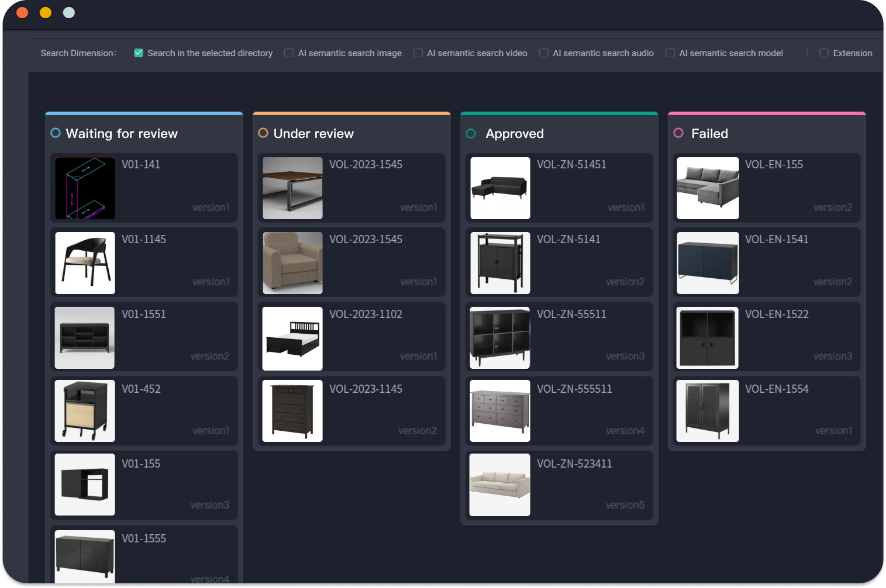Open VOL-EN-1522 black cabinet thumbnail
The image size is (886, 588).
click(708, 338)
